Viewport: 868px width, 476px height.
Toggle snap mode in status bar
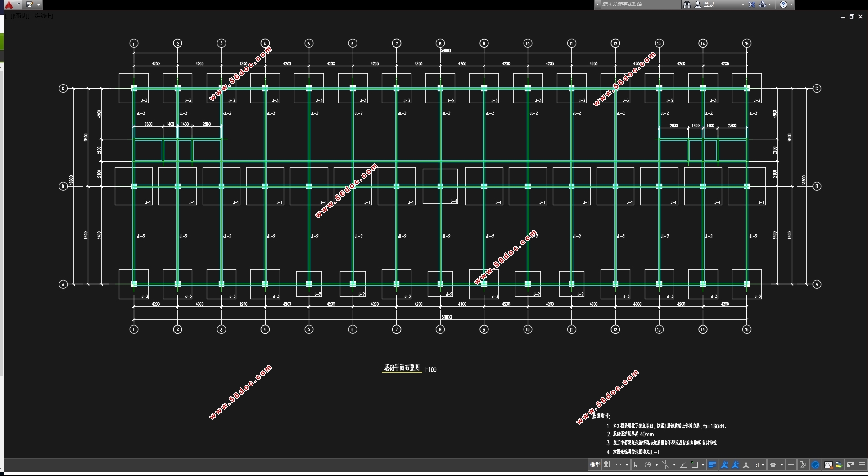(x=618, y=465)
